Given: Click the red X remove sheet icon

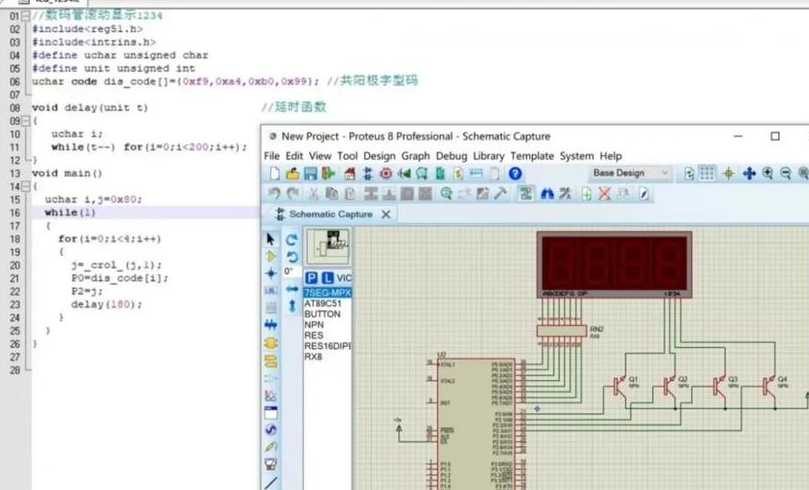Looking at the screenshot, I should (x=604, y=194).
